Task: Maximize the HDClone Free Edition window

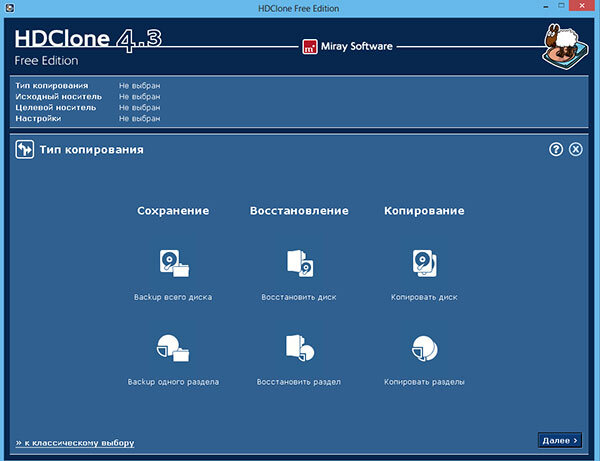Action: 561,6
